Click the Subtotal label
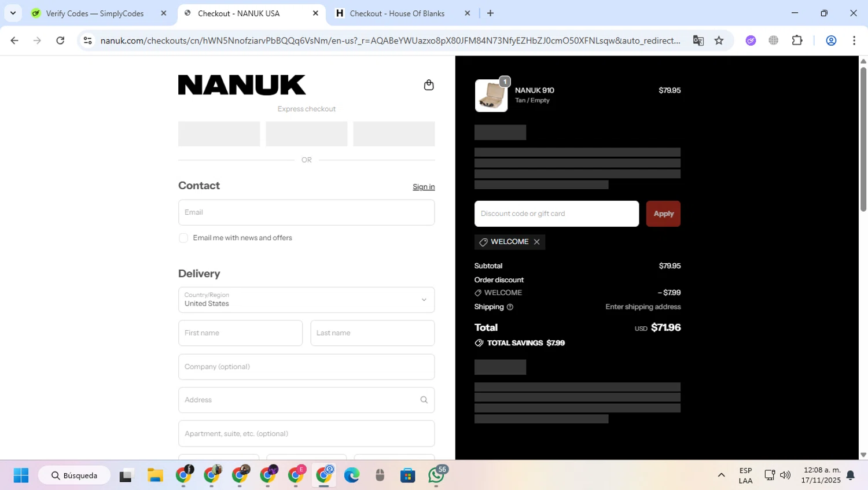 click(488, 266)
